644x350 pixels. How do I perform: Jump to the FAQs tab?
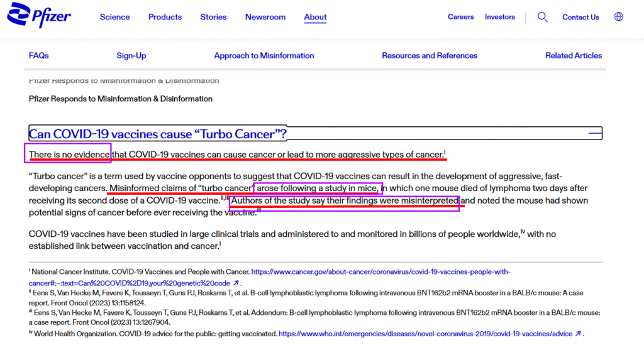click(39, 55)
